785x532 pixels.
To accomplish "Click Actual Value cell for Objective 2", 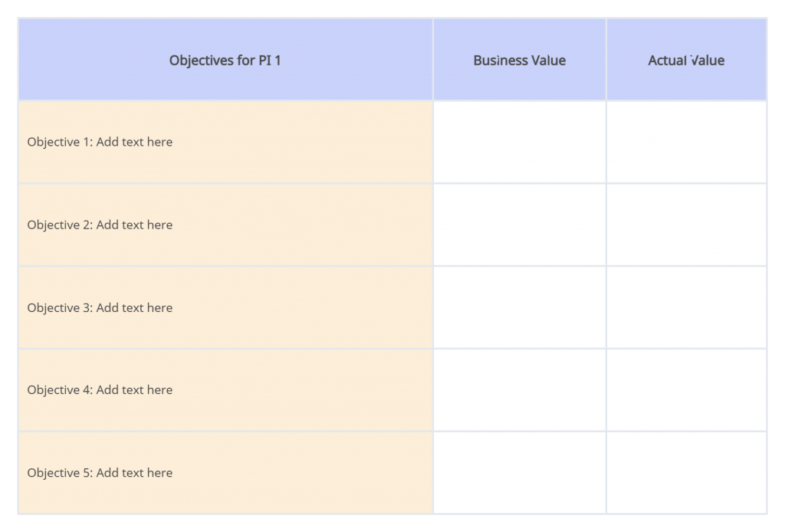I will 686,225.
